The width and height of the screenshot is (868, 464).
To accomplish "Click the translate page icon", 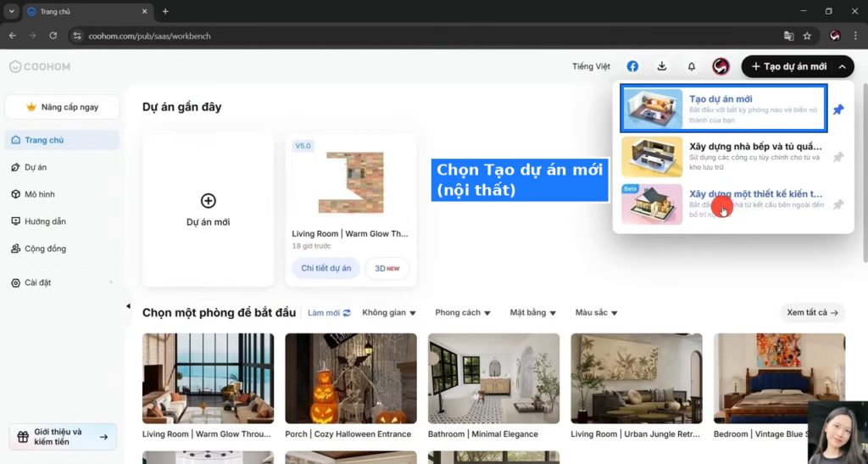I will coord(789,36).
